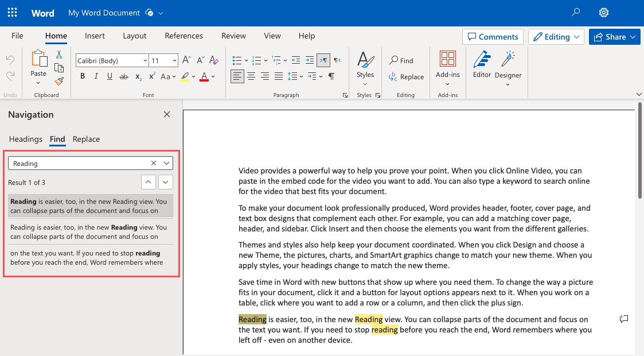
Task: Click the bulleted list icon
Action: coord(237,60)
